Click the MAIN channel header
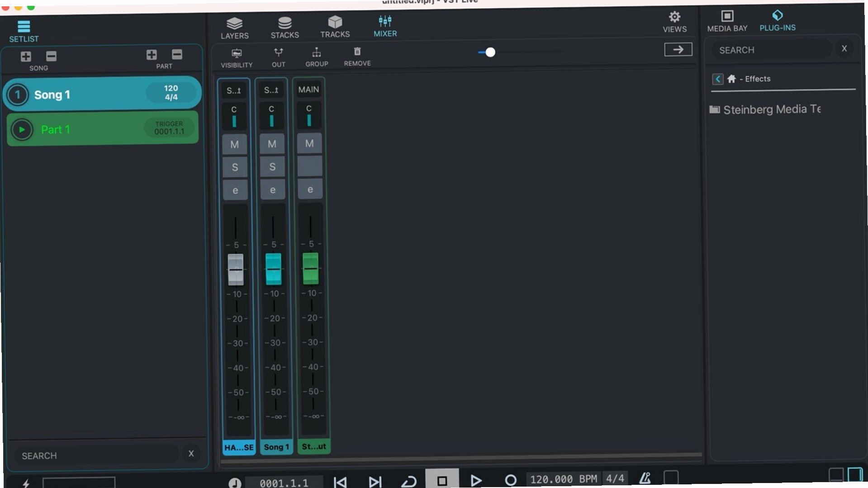This screenshot has height=488, width=868. point(308,90)
